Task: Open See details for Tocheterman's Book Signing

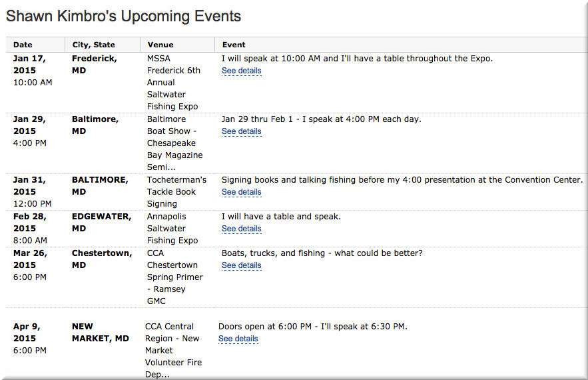Action: (241, 192)
